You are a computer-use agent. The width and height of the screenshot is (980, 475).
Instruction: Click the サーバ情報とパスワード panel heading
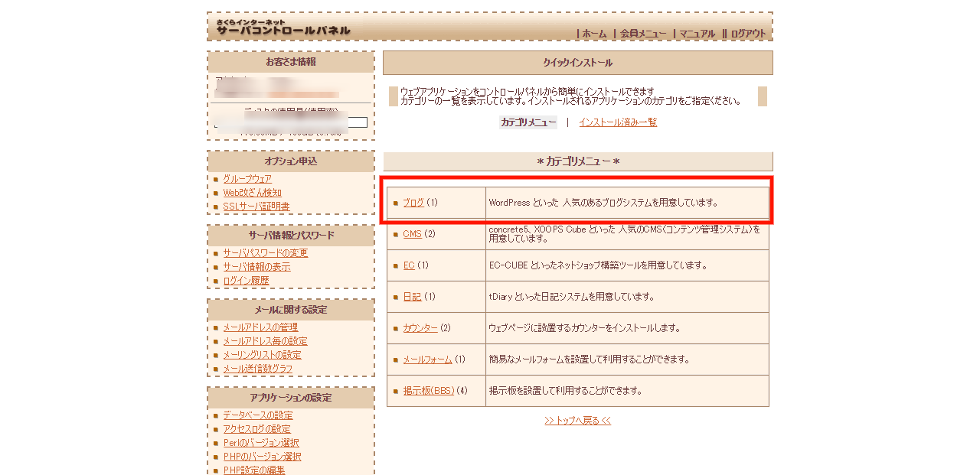[291, 236]
